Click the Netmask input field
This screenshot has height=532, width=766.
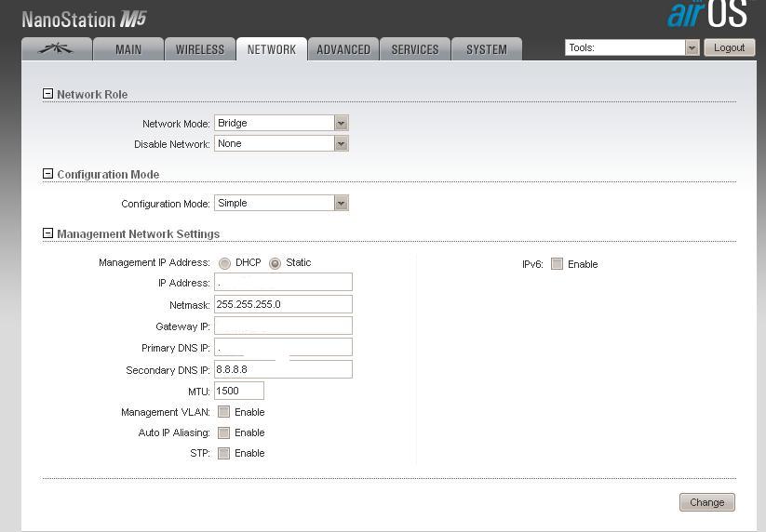pyautogui.click(x=283, y=304)
